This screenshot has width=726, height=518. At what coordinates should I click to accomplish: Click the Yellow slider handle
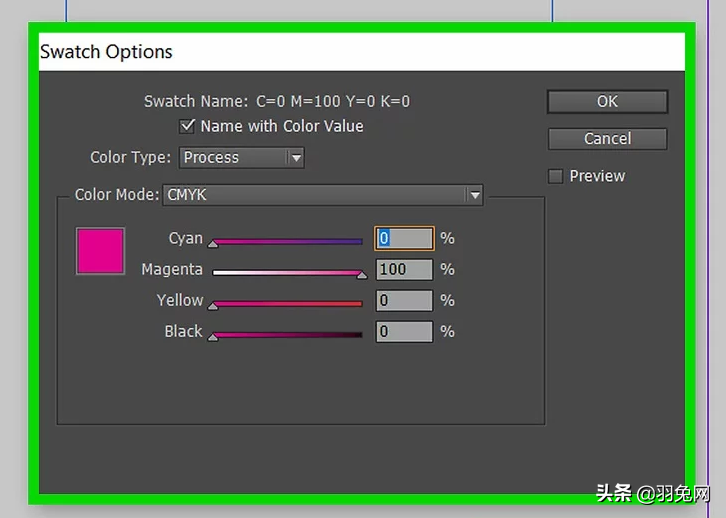point(213,306)
